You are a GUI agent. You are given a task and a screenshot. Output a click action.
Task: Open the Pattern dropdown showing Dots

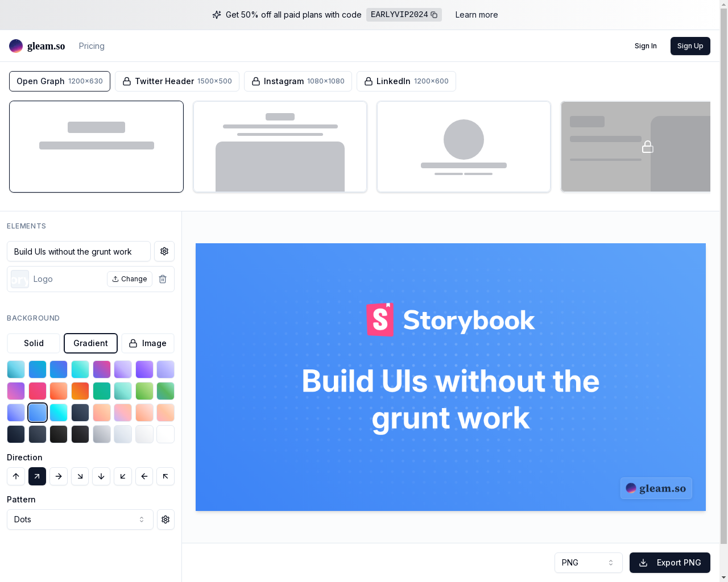click(x=80, y=519)
